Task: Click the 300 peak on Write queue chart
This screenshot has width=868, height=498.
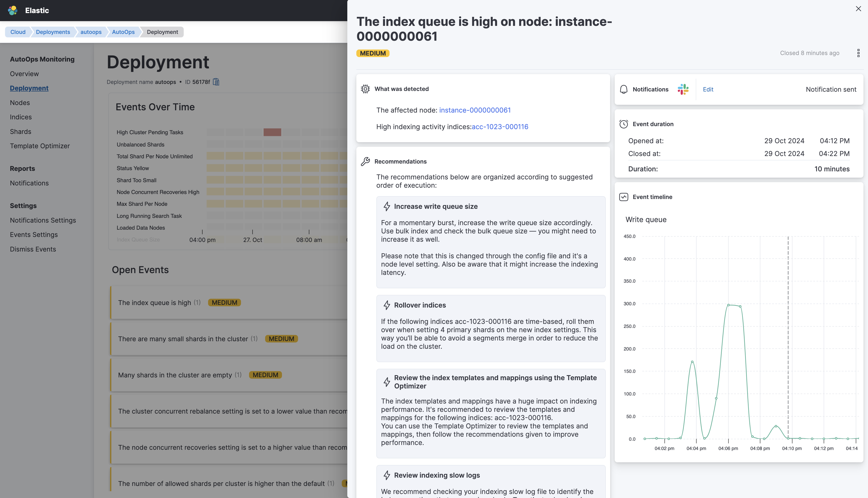Action: [729, 305]
